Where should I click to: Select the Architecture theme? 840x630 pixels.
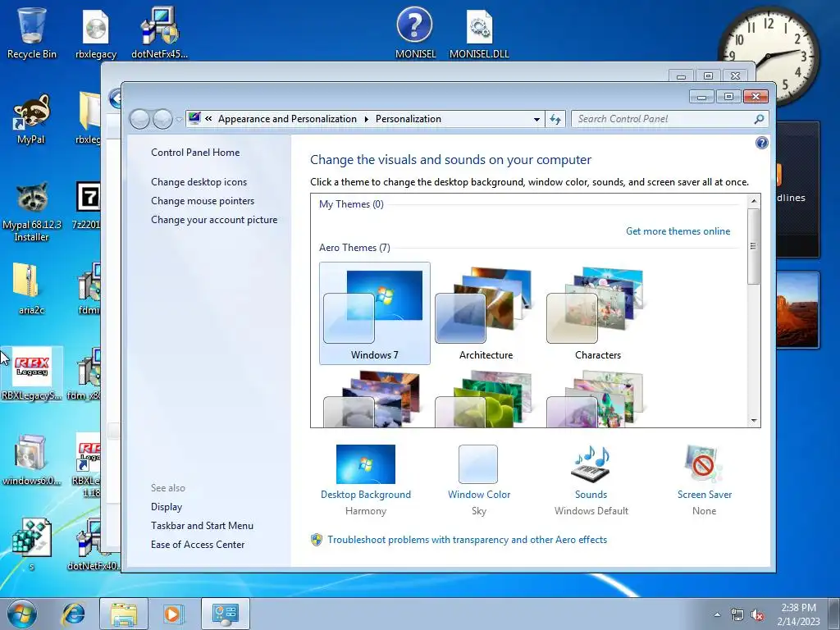point(486,313)
